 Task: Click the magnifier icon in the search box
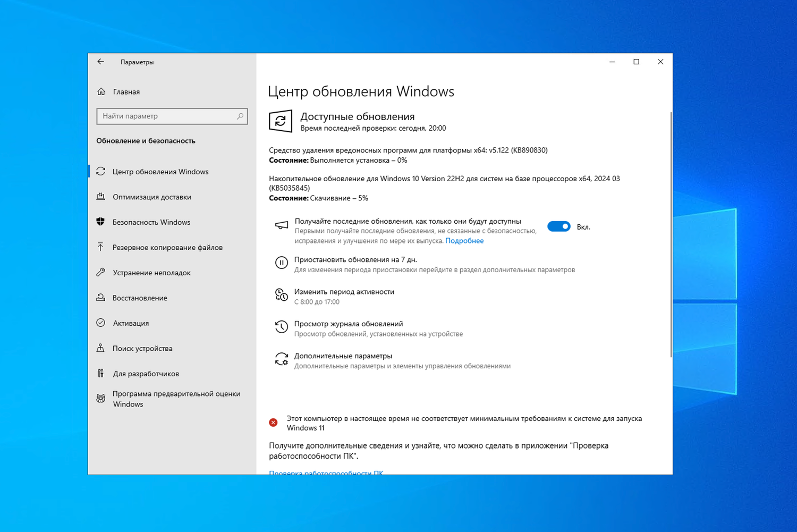[x=240, y=116]
